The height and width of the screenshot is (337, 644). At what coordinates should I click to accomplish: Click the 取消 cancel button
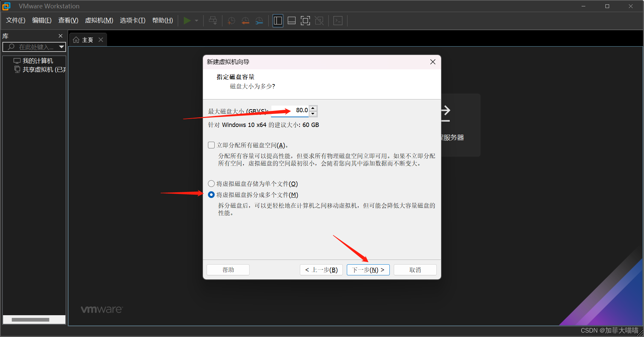click(x=415, y=270)
